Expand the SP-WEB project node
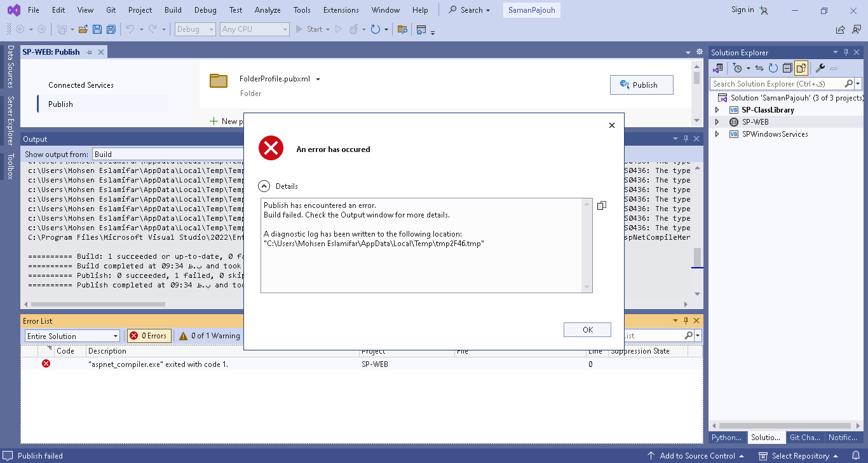The height and width of the screenshot is (463, 868). coord(717,122)
